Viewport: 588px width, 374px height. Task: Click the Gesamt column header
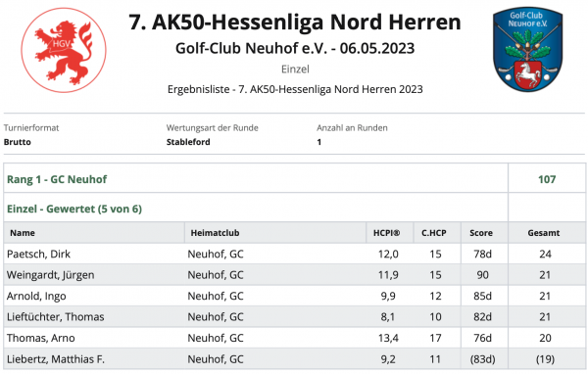(x=543, y=233)
